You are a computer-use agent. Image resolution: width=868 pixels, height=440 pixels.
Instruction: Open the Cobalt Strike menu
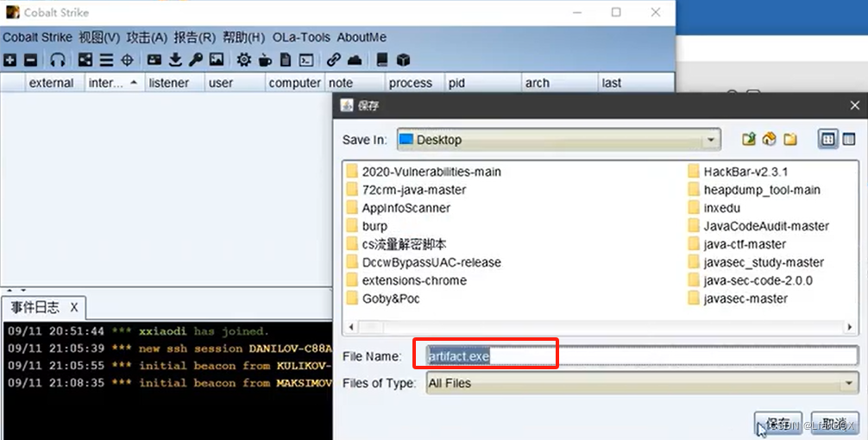point(37,37)
